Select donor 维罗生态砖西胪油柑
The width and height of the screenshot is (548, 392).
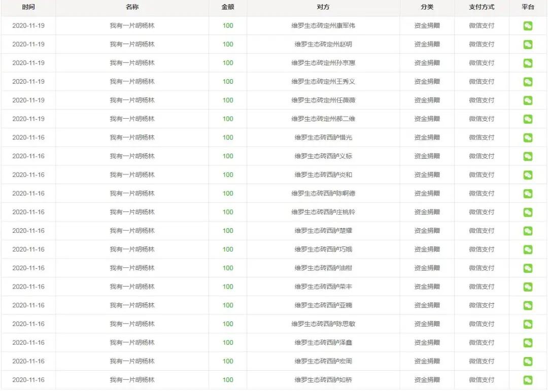[x=323, y=268]
